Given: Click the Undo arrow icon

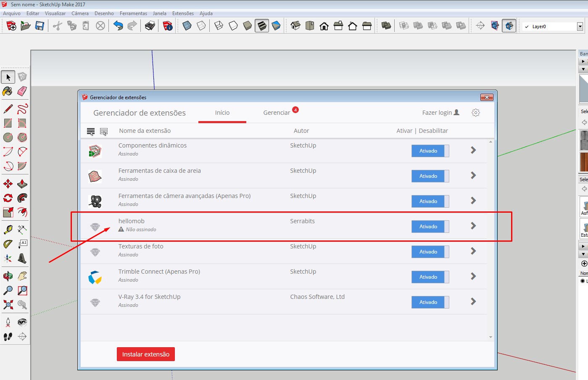Looking at the screenshot, I should [x=118, y=26].
